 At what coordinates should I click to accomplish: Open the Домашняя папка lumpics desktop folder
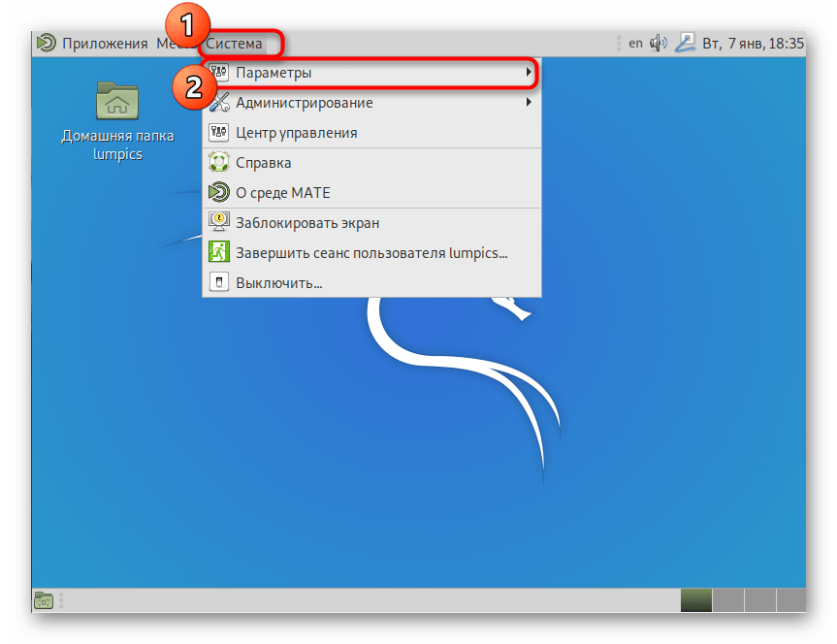(117, 102)
